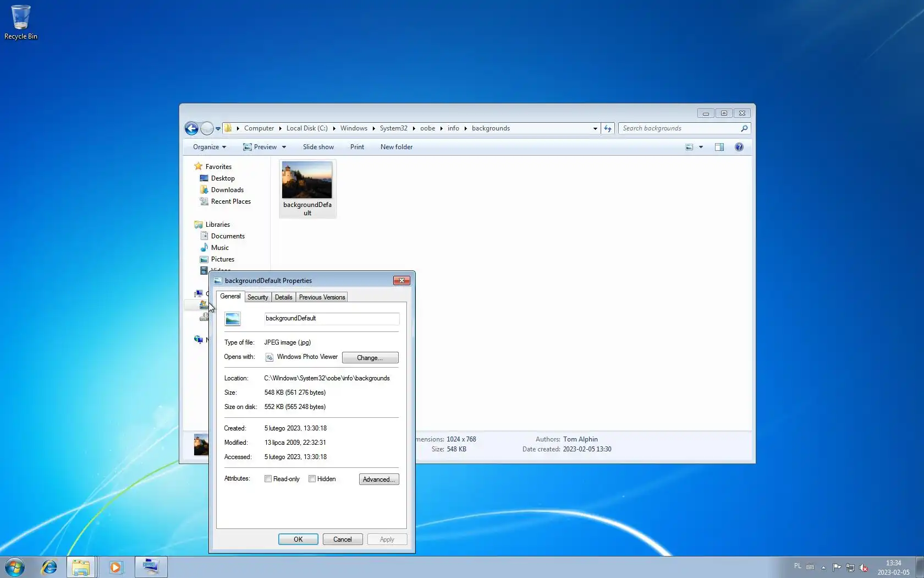
Task: Click the Downloads folder icon in the sidebar
Action: point(204,189)
